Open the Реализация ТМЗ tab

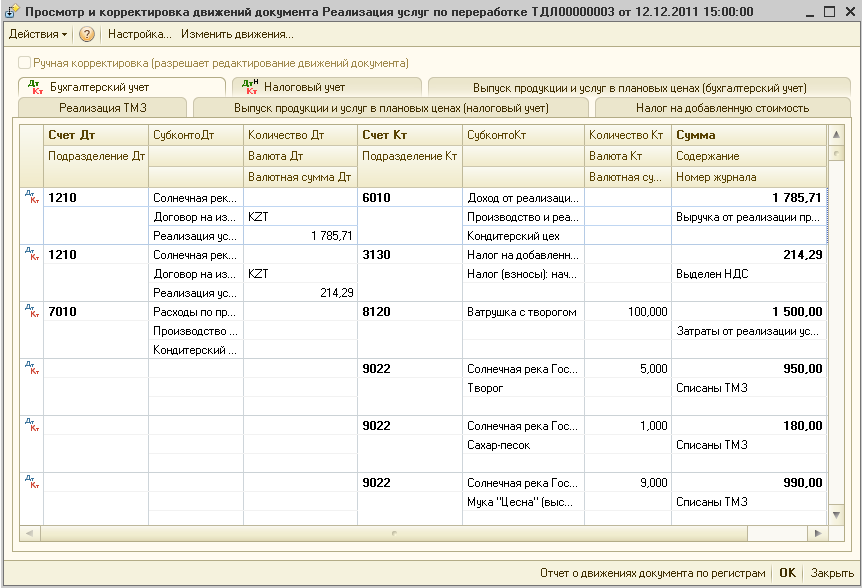click(x=101, y=107)
